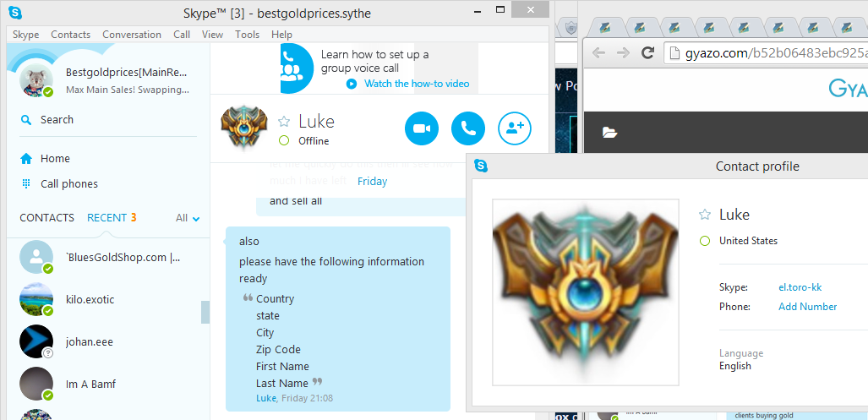Click Luke's large profile picture

tap(586, 292)
